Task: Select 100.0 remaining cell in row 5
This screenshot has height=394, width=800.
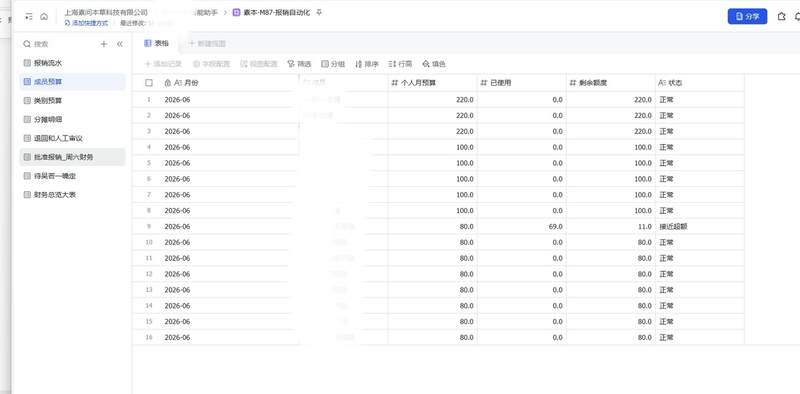Action: [611, 163]
